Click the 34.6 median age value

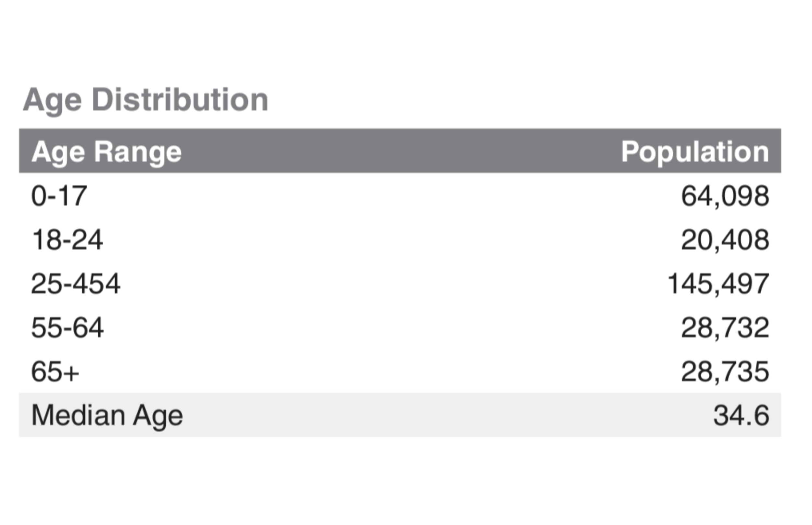[x=741, y=416]
